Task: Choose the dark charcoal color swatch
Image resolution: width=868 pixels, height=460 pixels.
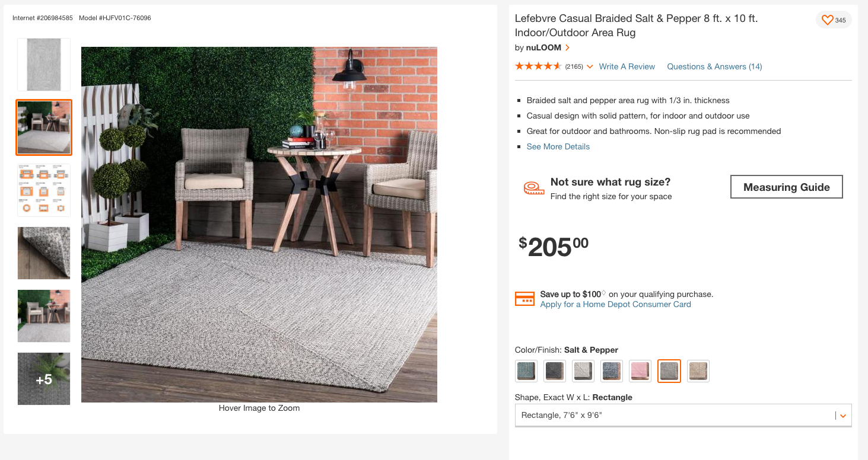Action: click(555, 371)
